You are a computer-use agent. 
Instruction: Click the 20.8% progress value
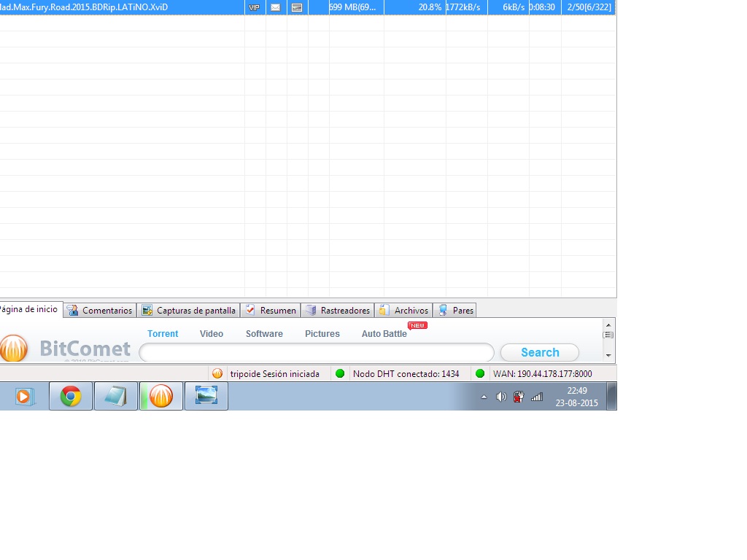430,7
